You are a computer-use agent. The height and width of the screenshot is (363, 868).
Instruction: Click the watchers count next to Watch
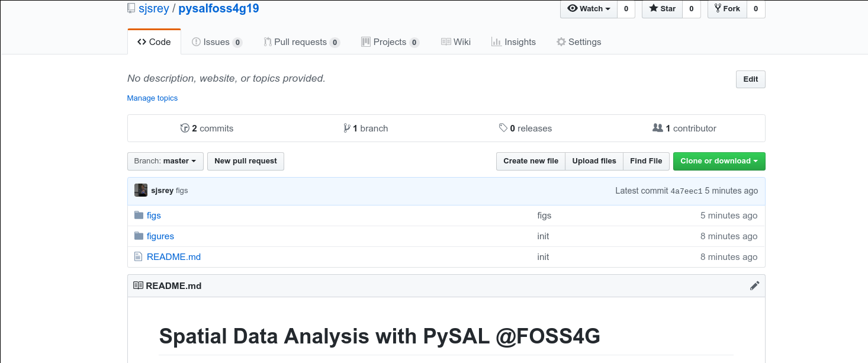[626, 9]
